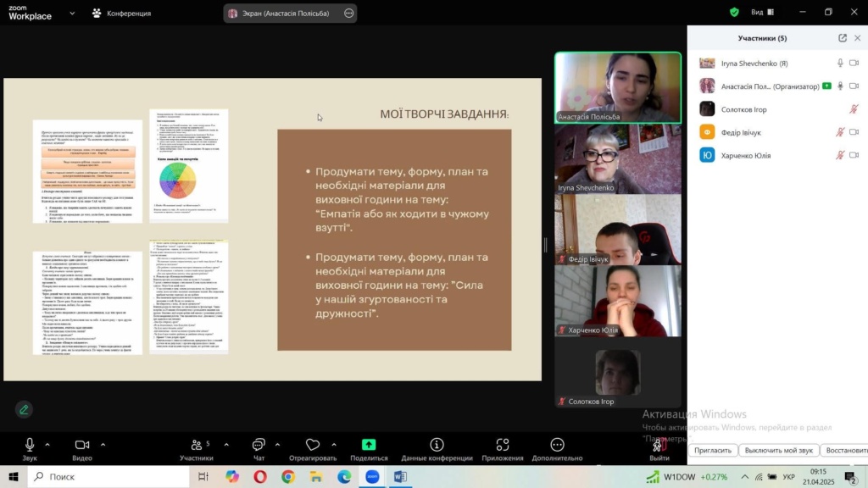Screen dimensions: 868x488
Task: Click Солотков Ігор's muted microphone icon
Action: click(x=854, y=109)
